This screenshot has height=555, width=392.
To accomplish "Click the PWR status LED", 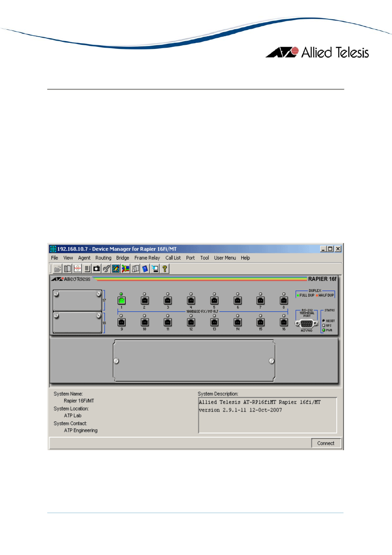I will click(x=324, y=330).
